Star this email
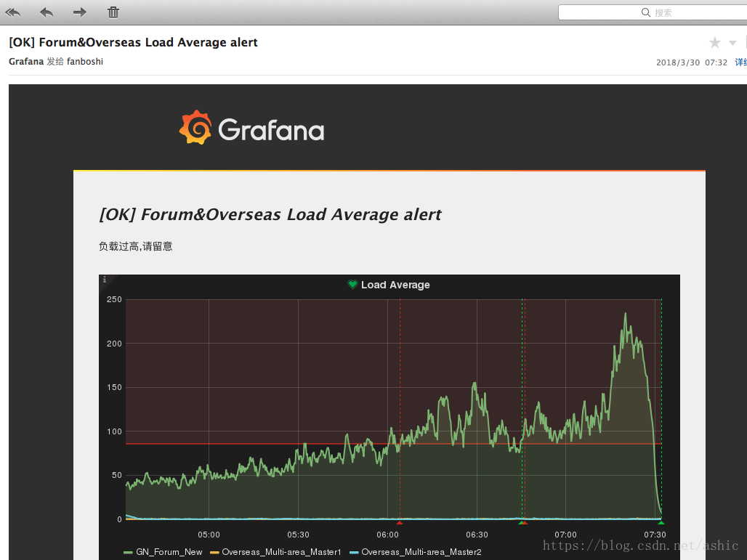The image size is (747, 560). pyautogui.click(x=714, y=43)
